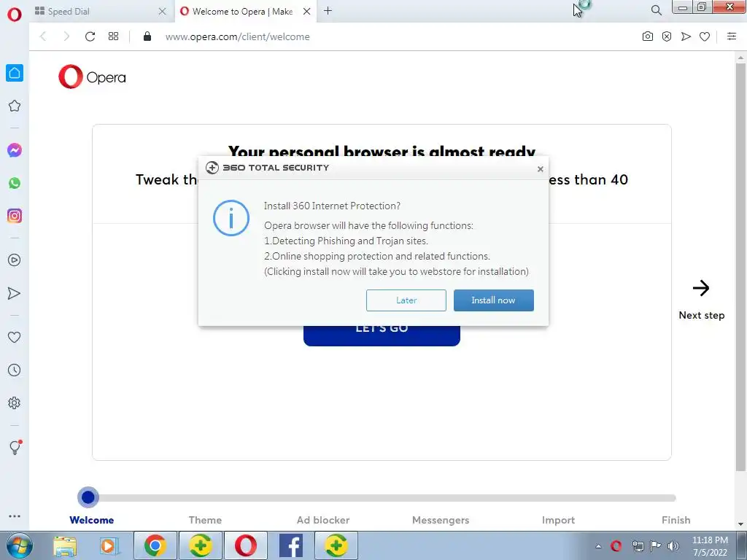Image resolution: width=747 pixels, height=560 pixels.
Task: Open the Player icon in sidebar
Action: pyautogui.click(x=15, y=260)
